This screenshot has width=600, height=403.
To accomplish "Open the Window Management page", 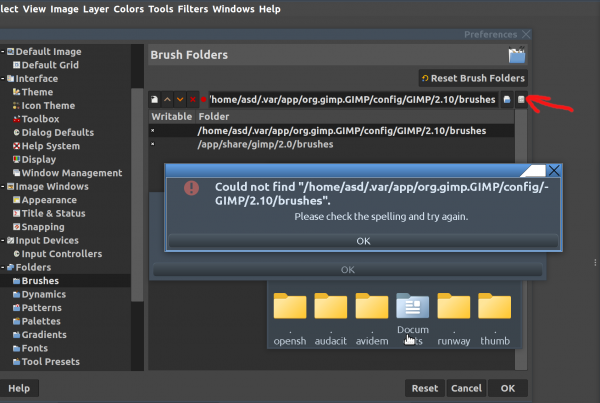I will point(72,173).
